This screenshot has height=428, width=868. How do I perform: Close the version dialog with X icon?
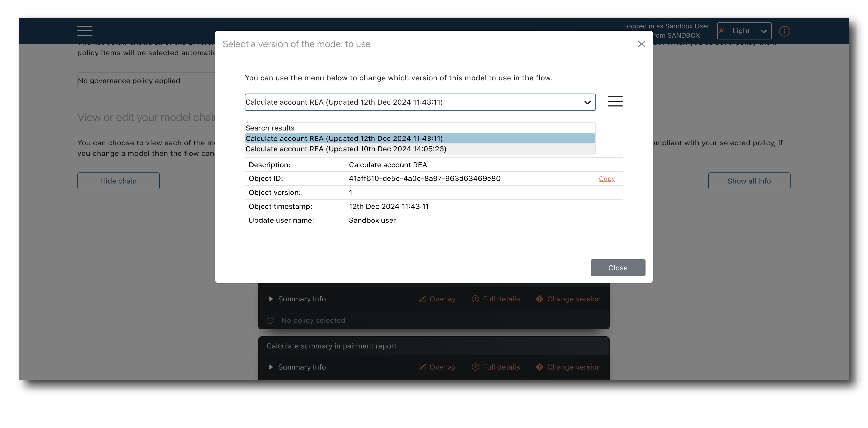[x=641, y=44]
